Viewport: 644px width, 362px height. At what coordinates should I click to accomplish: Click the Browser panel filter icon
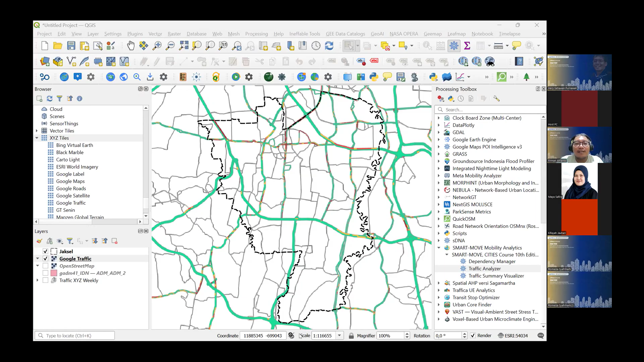(x=59, y=99)
